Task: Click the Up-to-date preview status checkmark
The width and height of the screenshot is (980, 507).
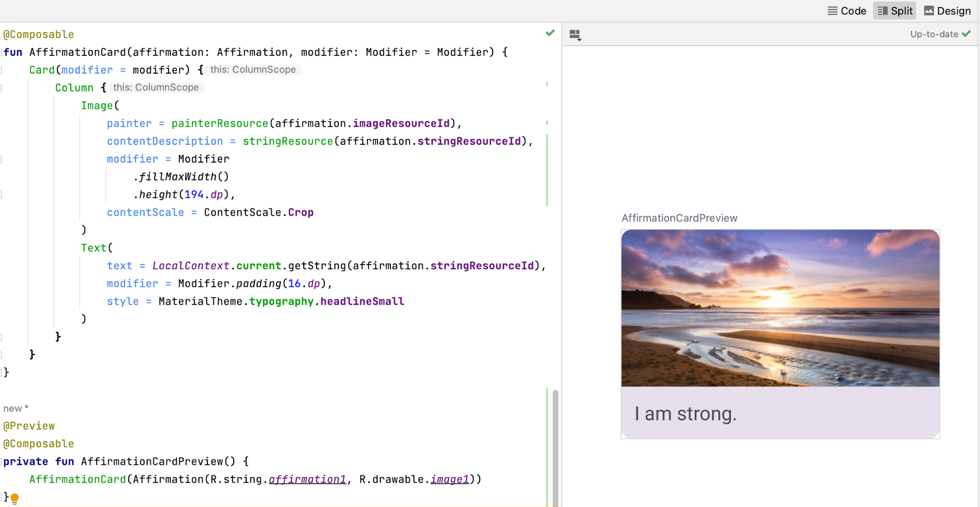Action: coord(966,34)
